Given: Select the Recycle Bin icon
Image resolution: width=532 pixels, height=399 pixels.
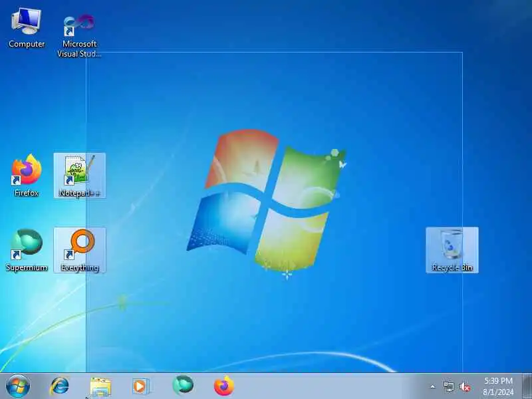Looking at the screenshot, I should coord(452,250).
